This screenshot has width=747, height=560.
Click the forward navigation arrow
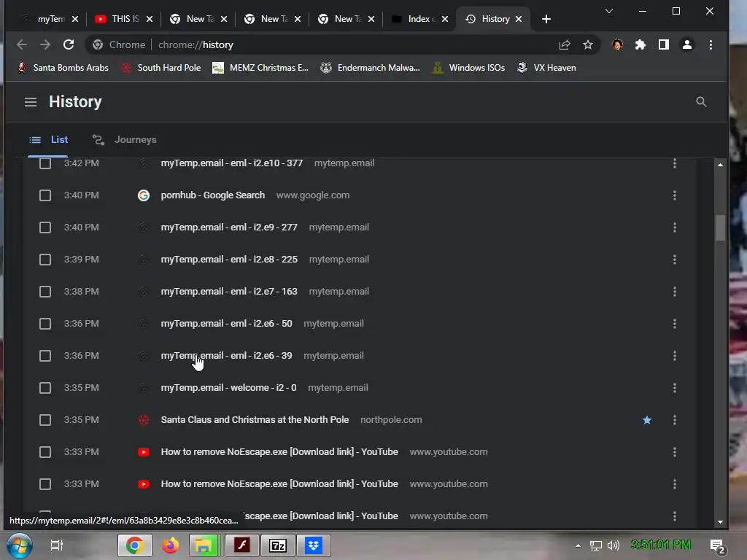45,44
